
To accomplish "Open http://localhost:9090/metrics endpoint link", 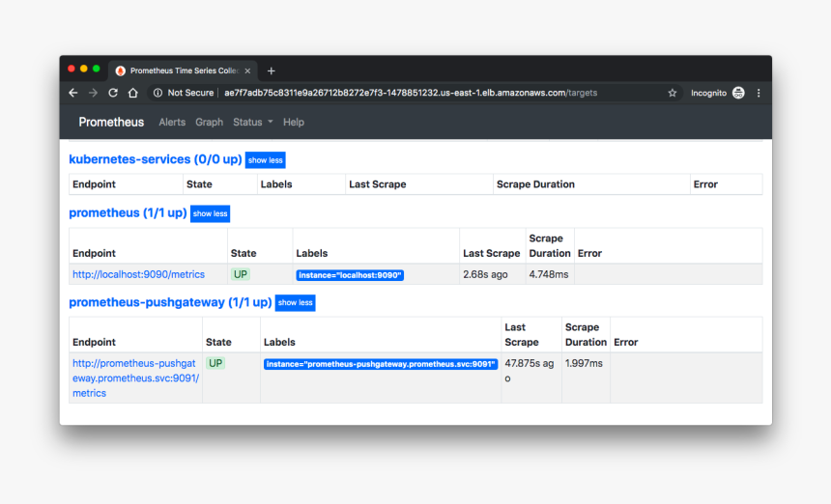I will tap(138, 274).
